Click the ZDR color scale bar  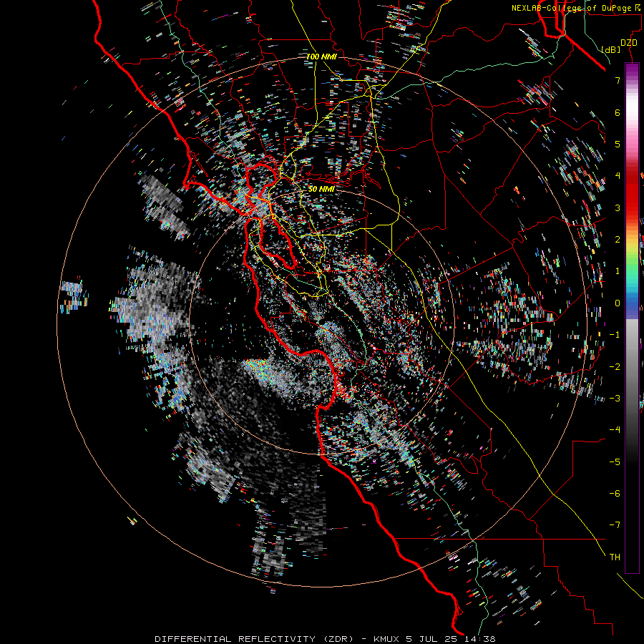point(632,318)
